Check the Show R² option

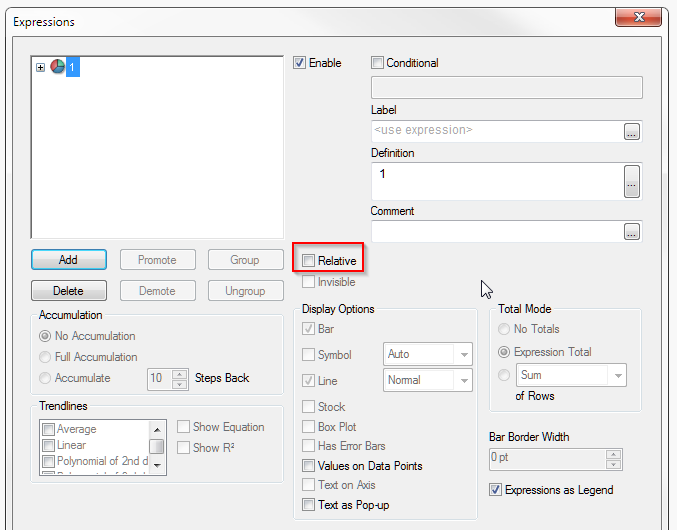pos(183,448)
